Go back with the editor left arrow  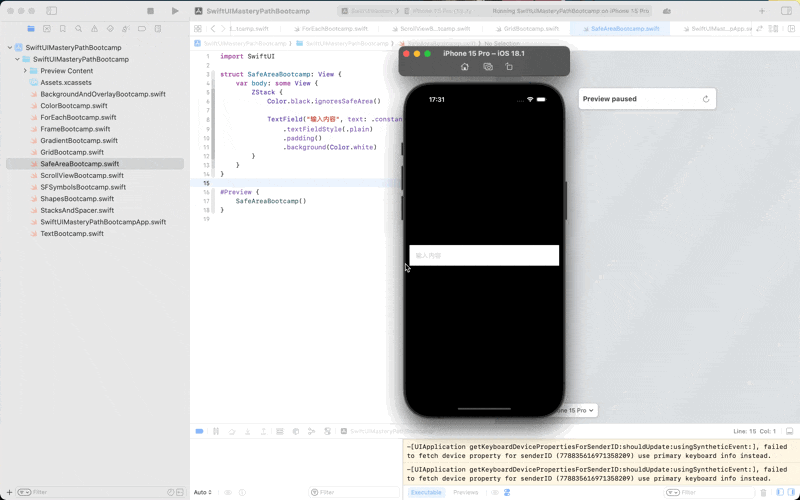213,29
